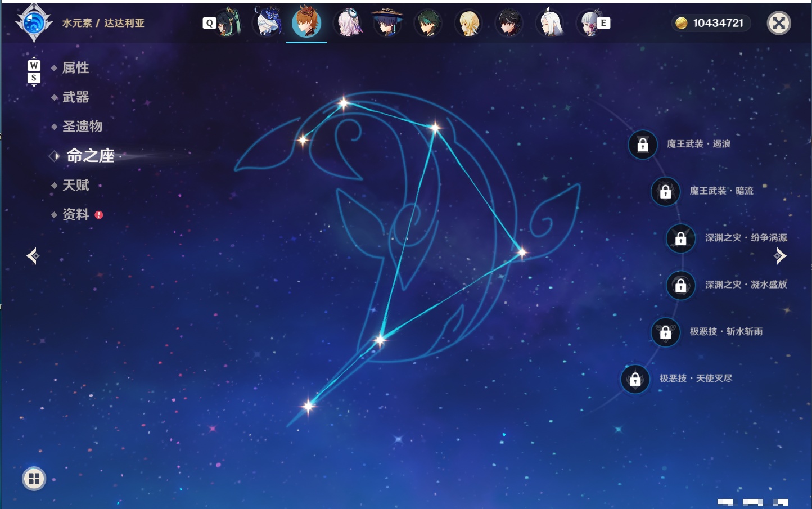Click the lock icon beside 极恶技·天使灭尽
812x509 pixels.
[635, 379]
